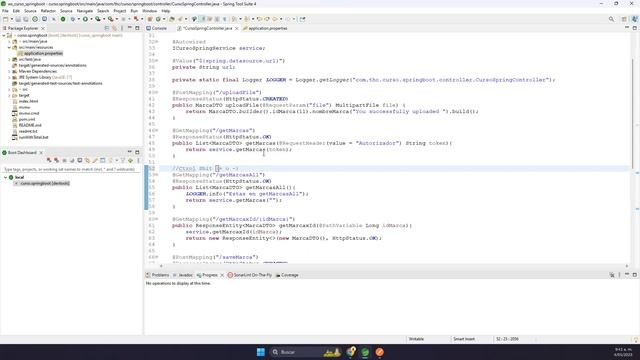Open the Run button dropdown arrow

(x=91, y=19)
